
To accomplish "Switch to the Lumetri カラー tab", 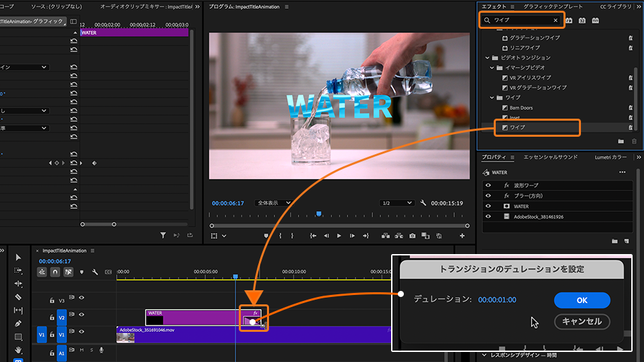I will 610,157.
